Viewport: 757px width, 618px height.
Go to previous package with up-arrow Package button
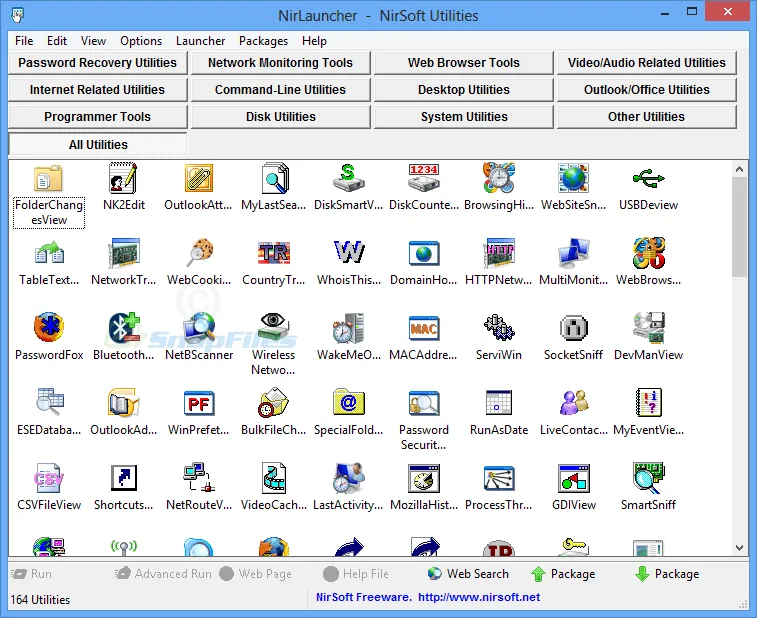[563, 574]
